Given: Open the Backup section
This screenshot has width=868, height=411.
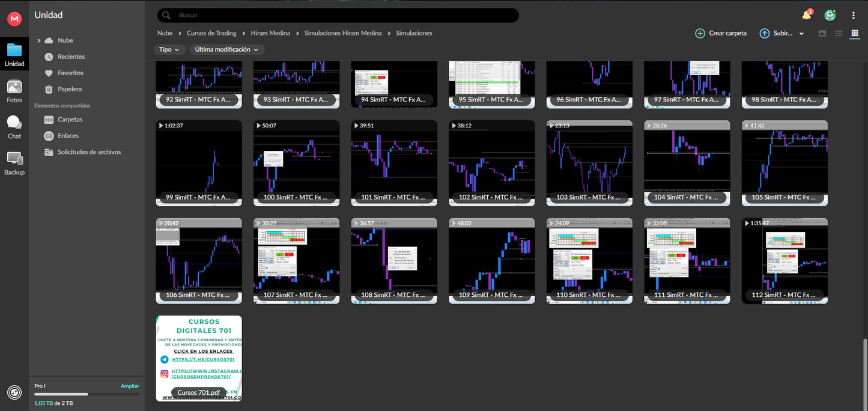Looking at the screenshot, I should [14, 163].
